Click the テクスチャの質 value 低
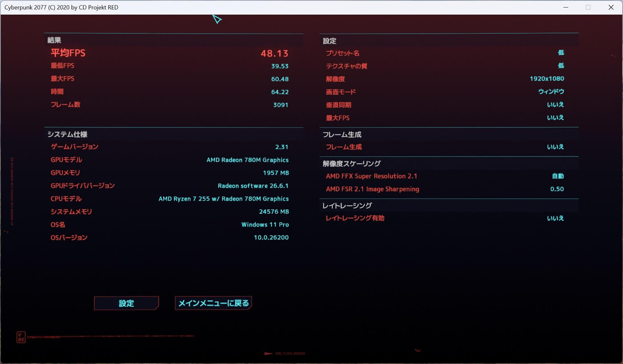Screen dimensions: 623x364 (x=561, y=65)
